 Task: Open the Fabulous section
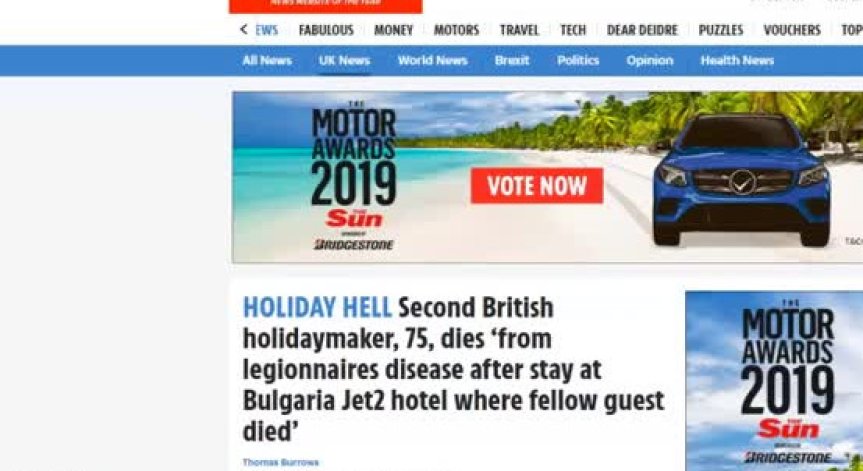click(x=326, y=30)
